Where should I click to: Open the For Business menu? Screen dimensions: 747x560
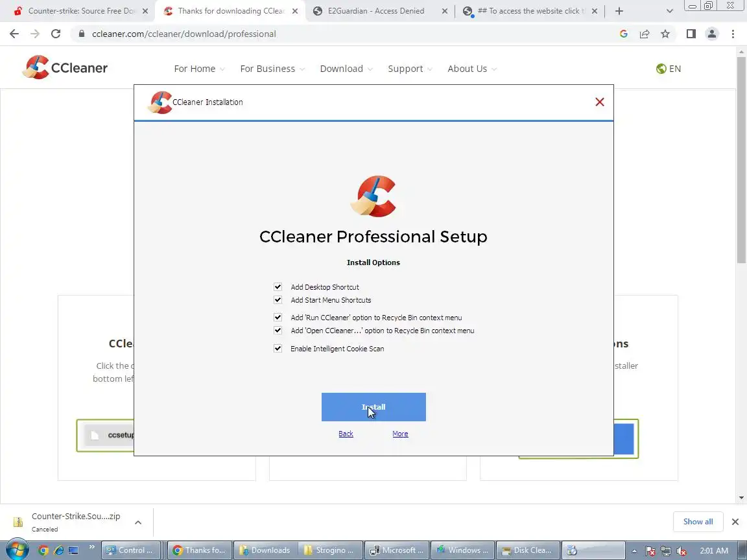(x=272, y=69)
